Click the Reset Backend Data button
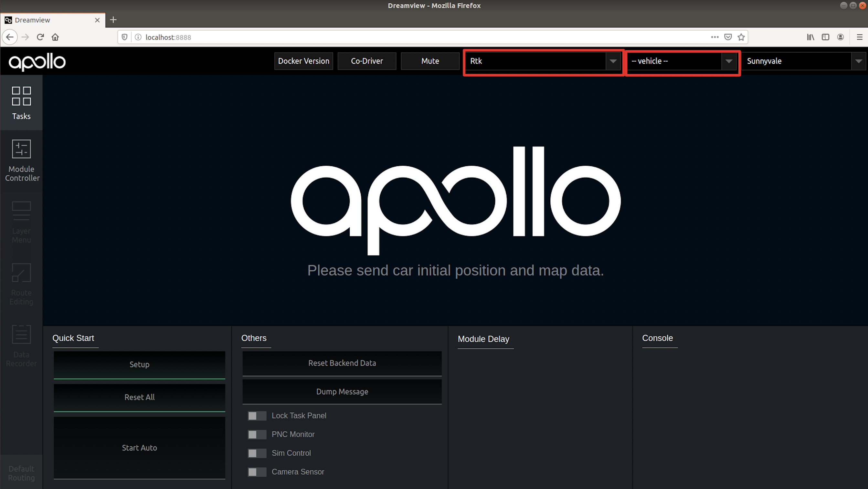 pos(342,363)
